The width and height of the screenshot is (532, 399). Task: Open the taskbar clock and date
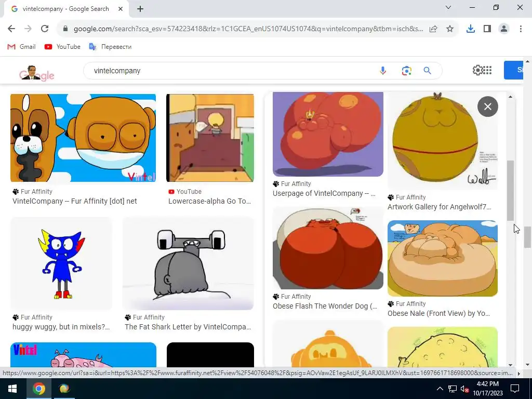pyautogui.click(x=487, y=389)
